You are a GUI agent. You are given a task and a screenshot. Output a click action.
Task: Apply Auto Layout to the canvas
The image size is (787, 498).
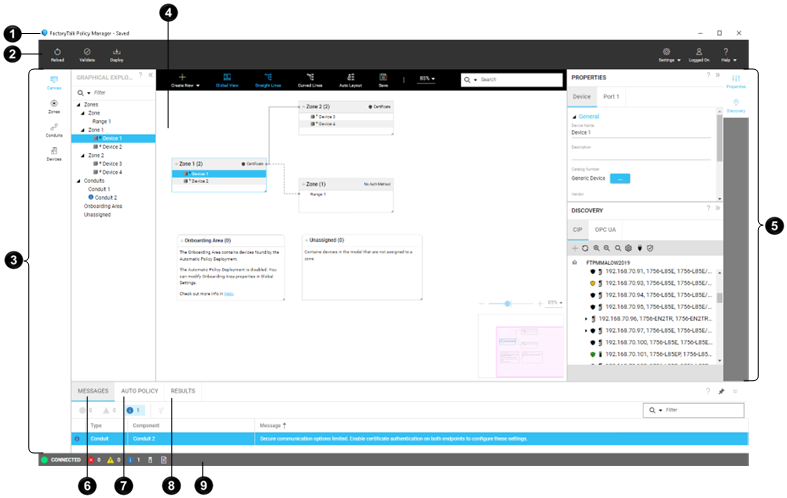(350, 80)
